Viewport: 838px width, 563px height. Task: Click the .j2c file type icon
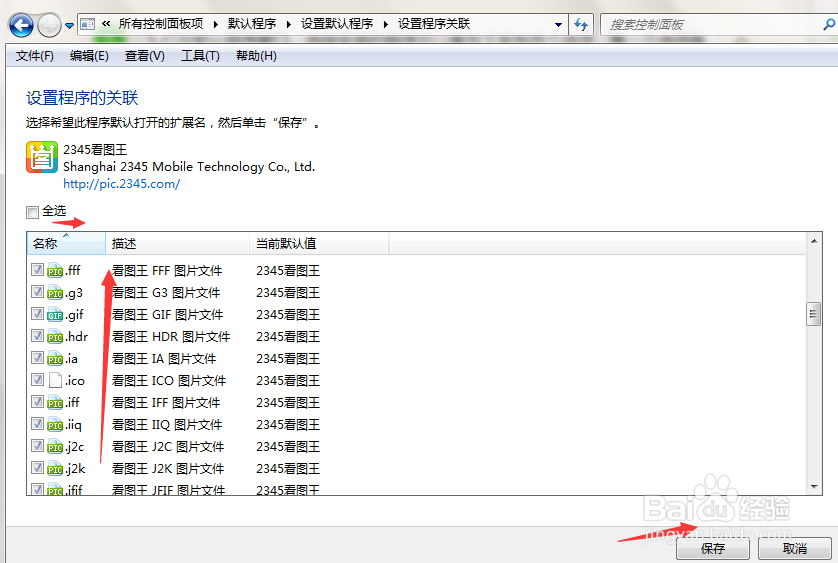tap(55, 446)
